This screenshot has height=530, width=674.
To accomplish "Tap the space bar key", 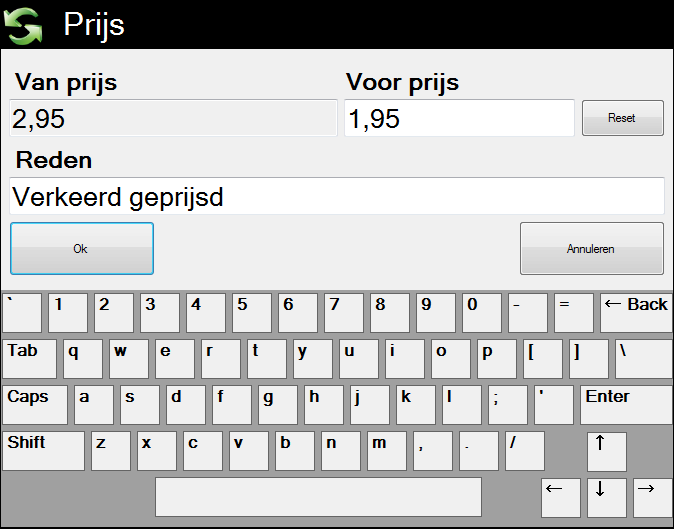I will point(318,497).
